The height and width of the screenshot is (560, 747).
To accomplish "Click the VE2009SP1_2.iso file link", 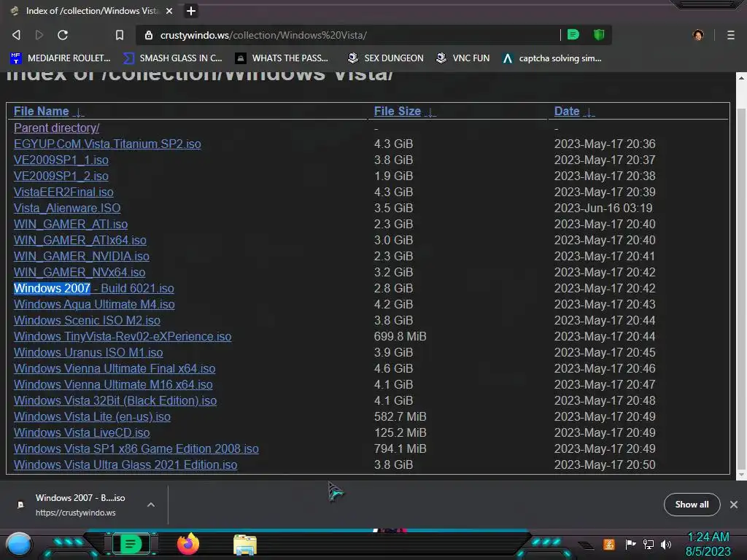I will pyautogui.click(x=61, y=176).
